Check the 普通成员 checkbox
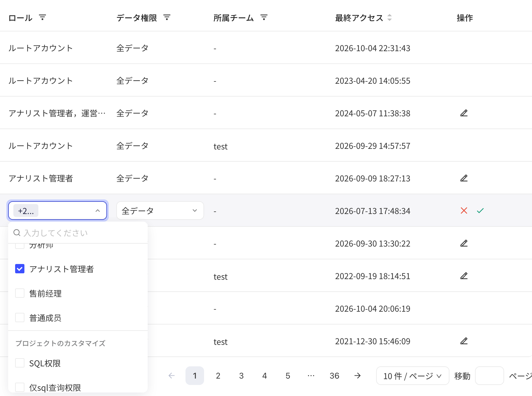532x396 pixels. pos(20,317)
